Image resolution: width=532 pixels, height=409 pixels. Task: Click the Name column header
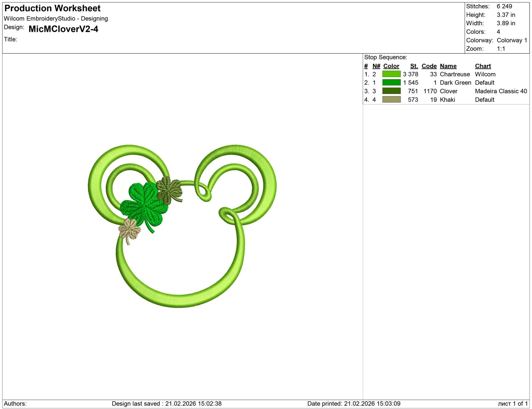pyautogui.click(x=448, y=66)
